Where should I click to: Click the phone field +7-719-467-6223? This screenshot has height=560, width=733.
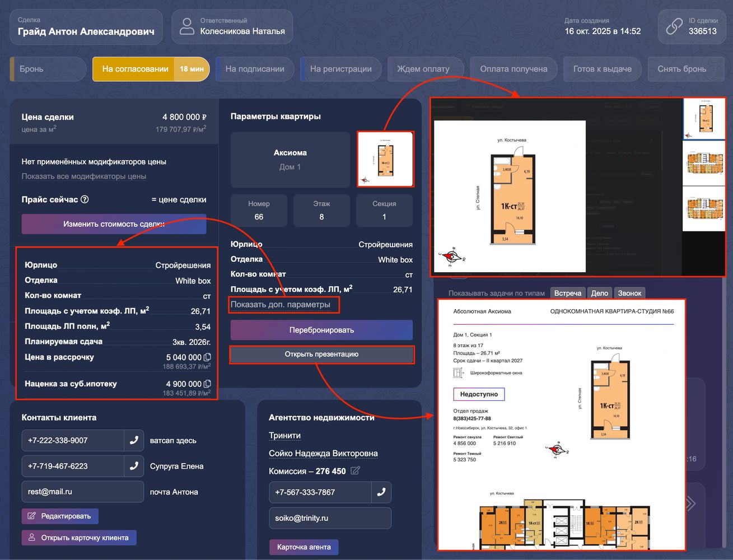72,466
